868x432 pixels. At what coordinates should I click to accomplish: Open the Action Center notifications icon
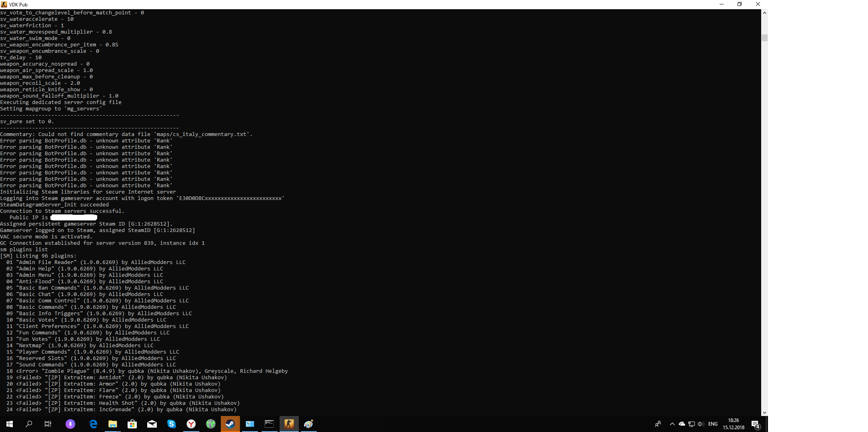click(x=756, y=424)
